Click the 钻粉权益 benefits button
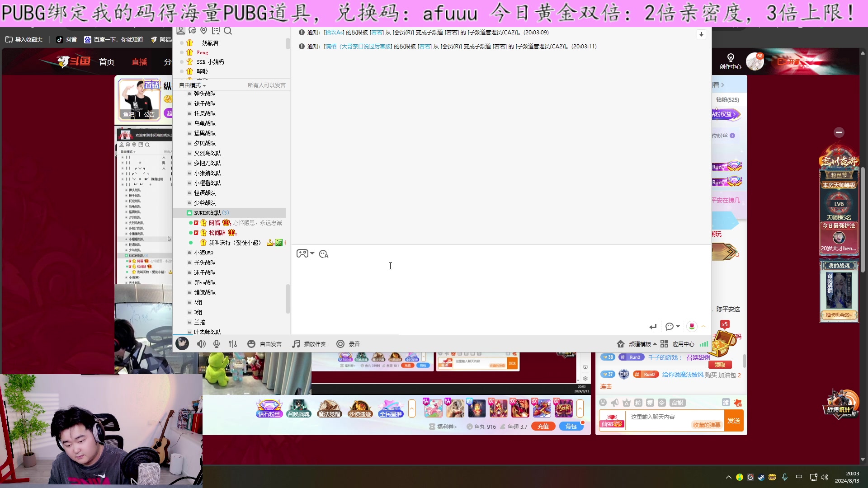 (725, 114)
